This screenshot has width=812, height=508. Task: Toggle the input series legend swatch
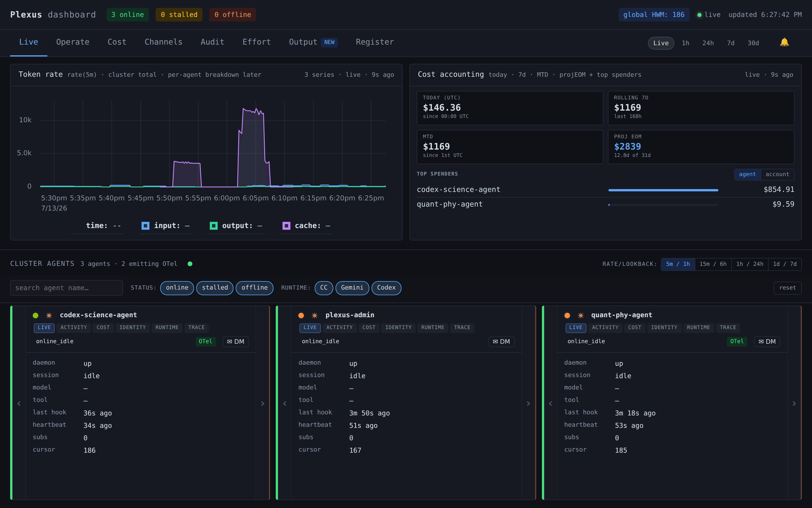point(145,225)
